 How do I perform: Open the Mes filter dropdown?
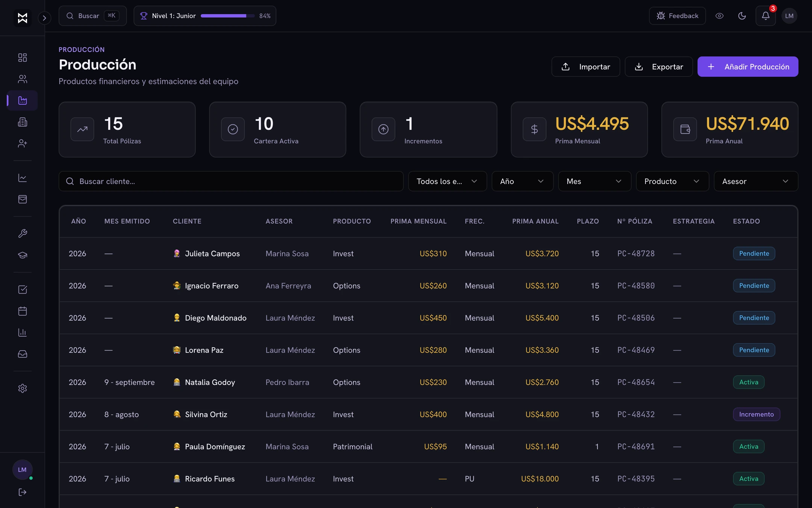pyautogui.click(x=595, y=181)
